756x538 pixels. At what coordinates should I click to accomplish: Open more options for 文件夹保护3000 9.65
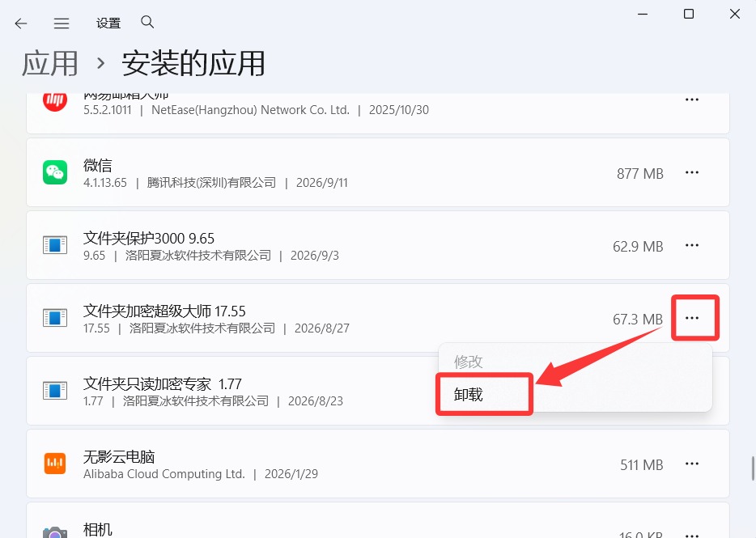pos(692,245)
